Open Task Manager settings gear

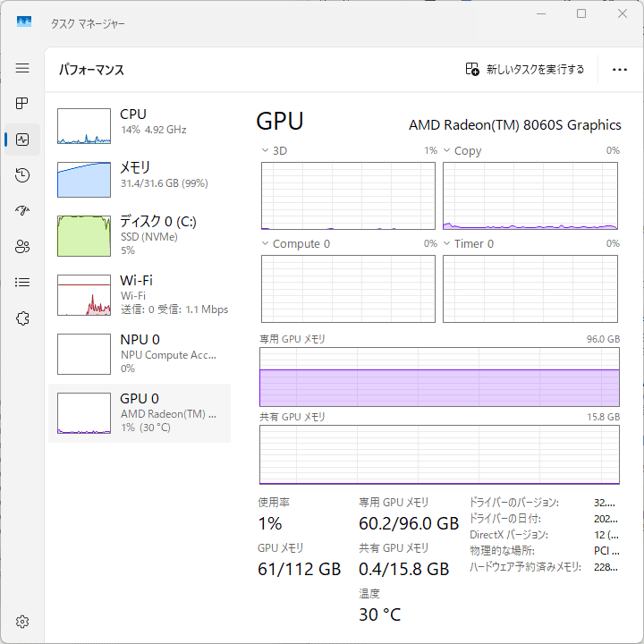(x=22, y=622)
